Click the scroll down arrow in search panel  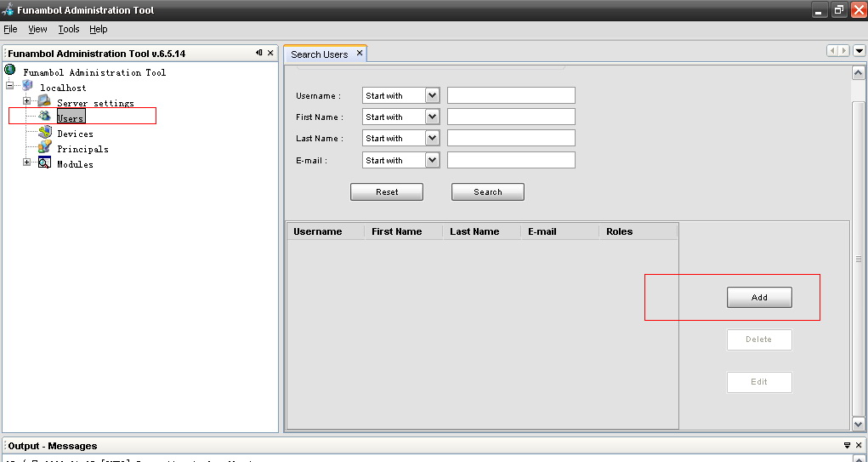[858, 425]
